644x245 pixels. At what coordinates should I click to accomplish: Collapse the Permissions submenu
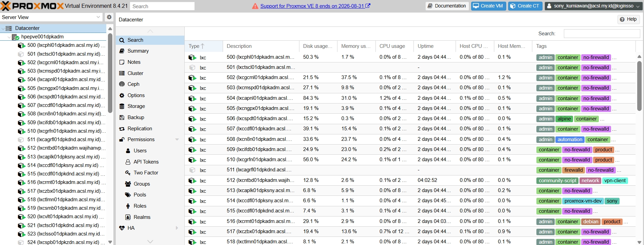(177, 139)
